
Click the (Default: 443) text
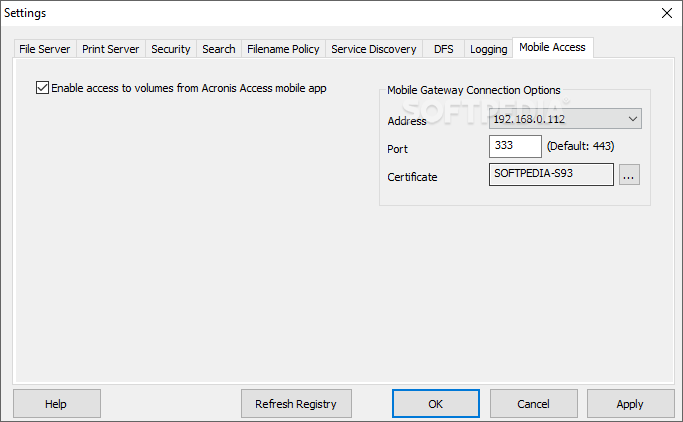click(x=581, y=146)
